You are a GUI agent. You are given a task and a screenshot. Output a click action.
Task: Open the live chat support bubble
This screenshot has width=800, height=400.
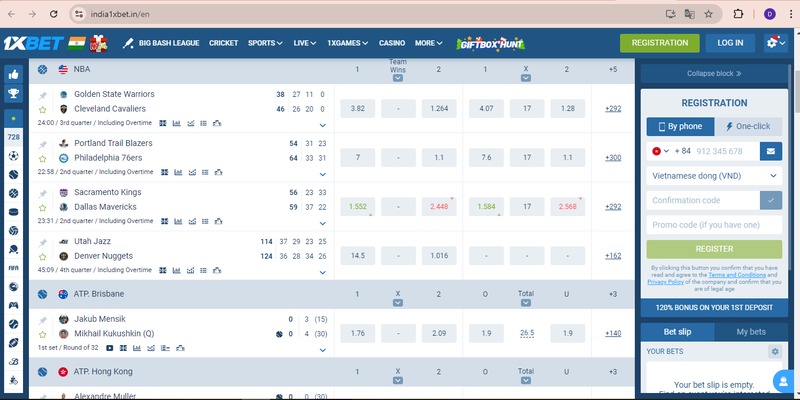[783, 381]
